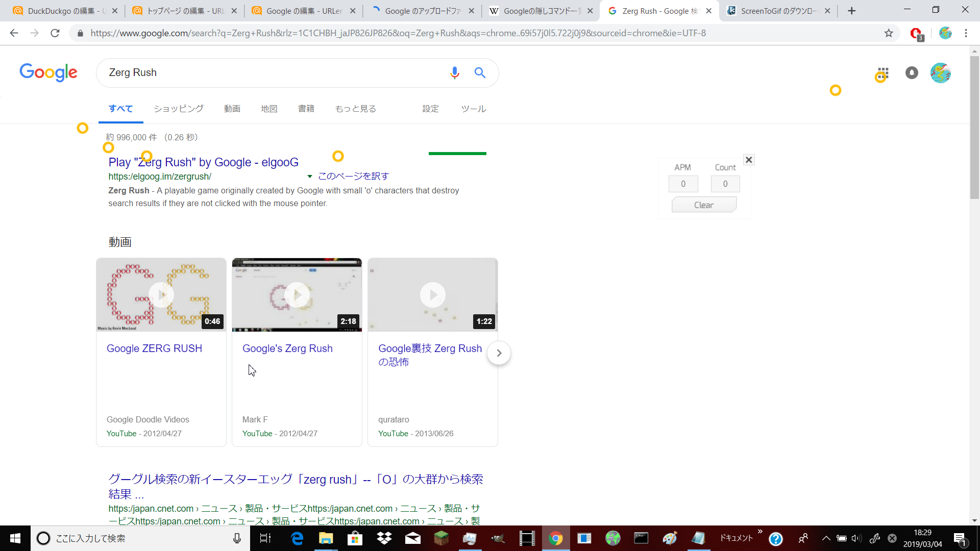
Task: Open Google裏技 Zerg Rushの恐怖 link
Action: point(430,355)
